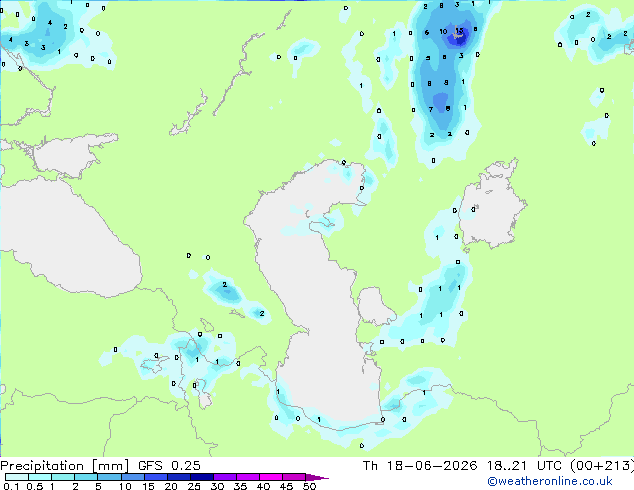Click the legend label '35'
Screen dimensions: 634x490
point(240,486)
